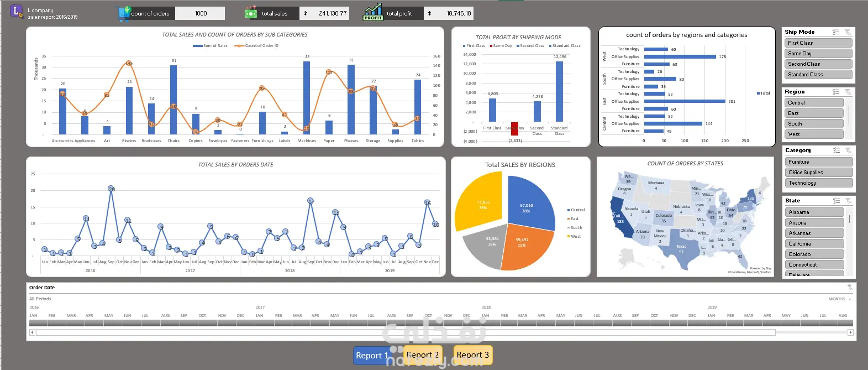
Task: Select AUG 2019 on Order Date timeline
Action: (843, 322)
